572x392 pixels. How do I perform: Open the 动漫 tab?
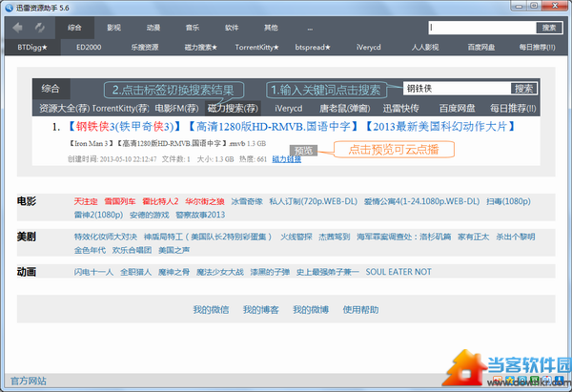click(153, 28)
